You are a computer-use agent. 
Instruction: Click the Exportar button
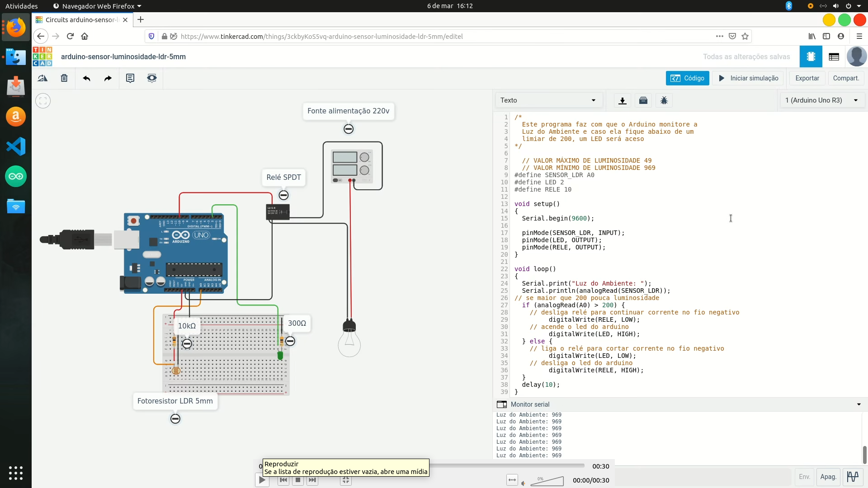coord(807,78)
